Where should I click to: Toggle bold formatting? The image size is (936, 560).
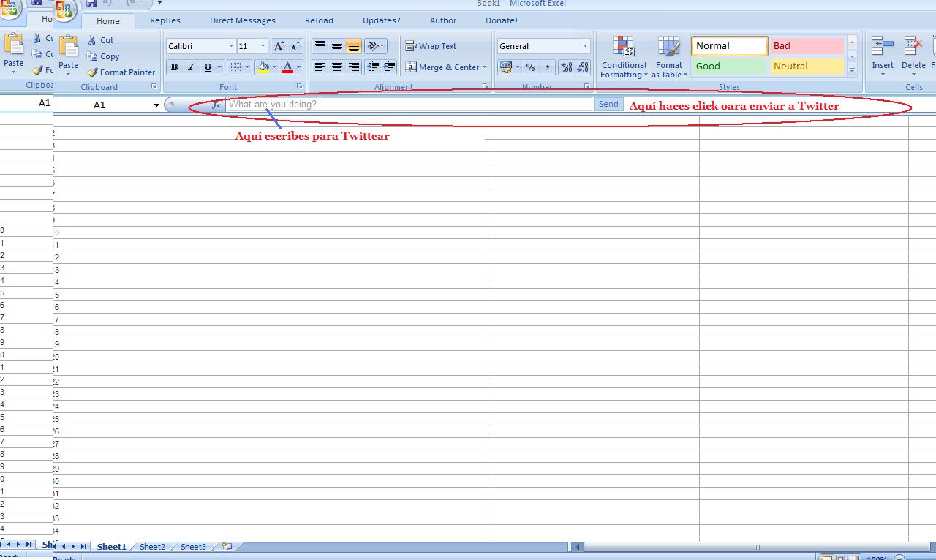click(174, 67)
